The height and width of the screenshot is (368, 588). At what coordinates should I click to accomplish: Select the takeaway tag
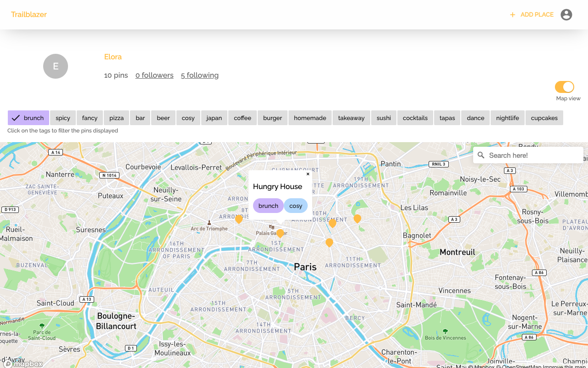(x=351, y=118)
